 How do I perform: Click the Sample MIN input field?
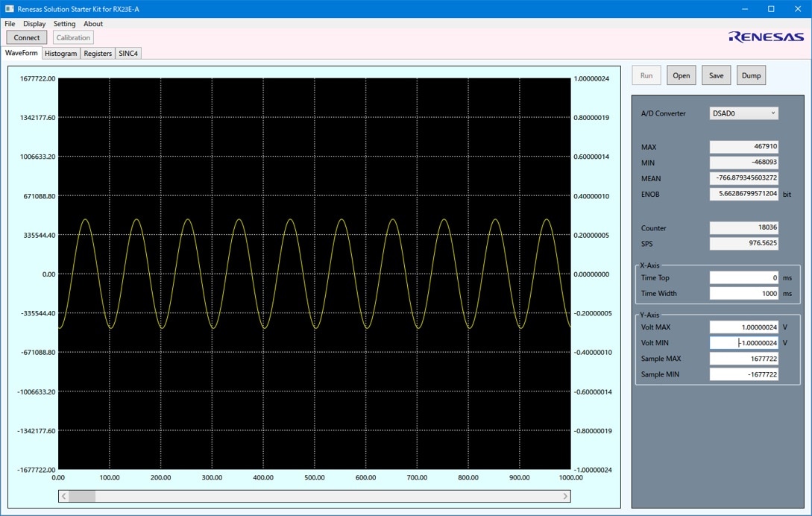pos(743,374)
